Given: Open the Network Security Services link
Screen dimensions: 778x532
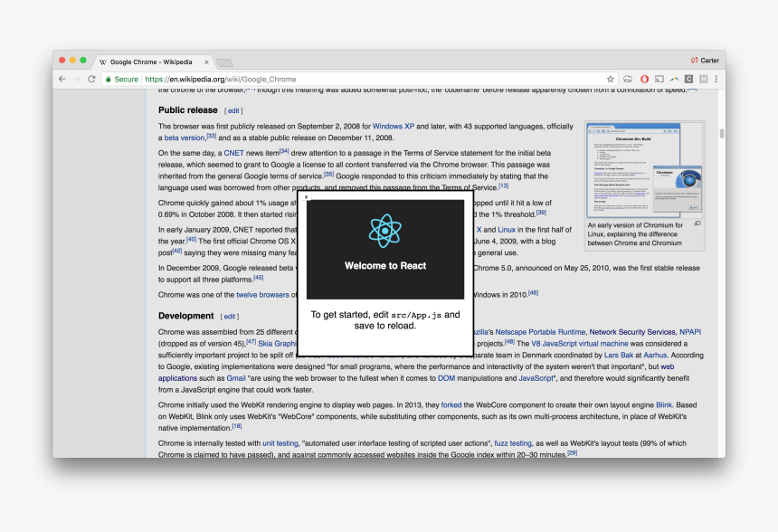Looking at the screenshot, I should tap(632, 332).
